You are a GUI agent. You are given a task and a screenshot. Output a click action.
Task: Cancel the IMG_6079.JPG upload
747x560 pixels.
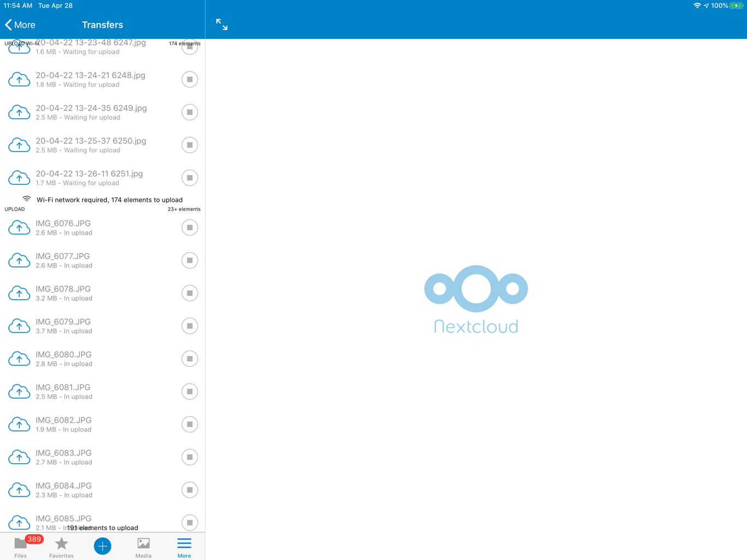190,326
